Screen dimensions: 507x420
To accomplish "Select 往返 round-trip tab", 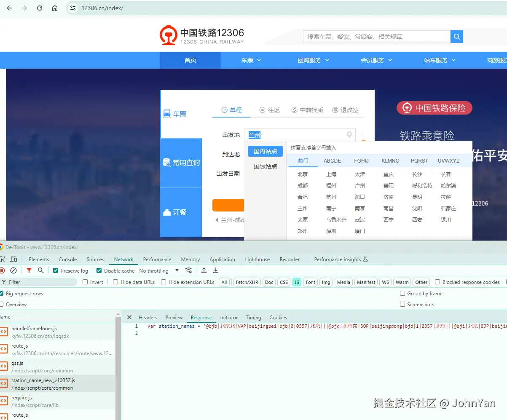I will point(269,110).
